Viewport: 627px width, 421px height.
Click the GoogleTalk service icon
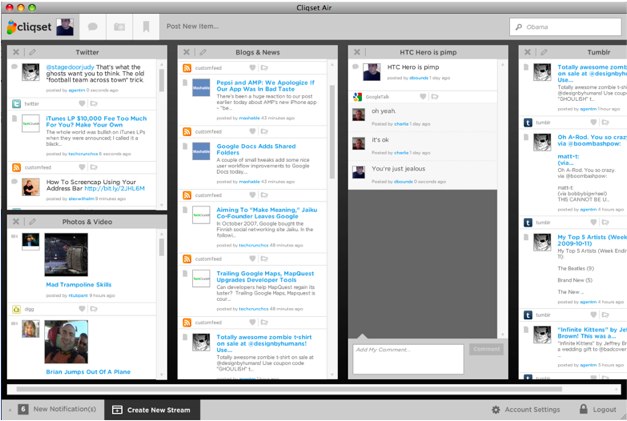coord(357,97)
